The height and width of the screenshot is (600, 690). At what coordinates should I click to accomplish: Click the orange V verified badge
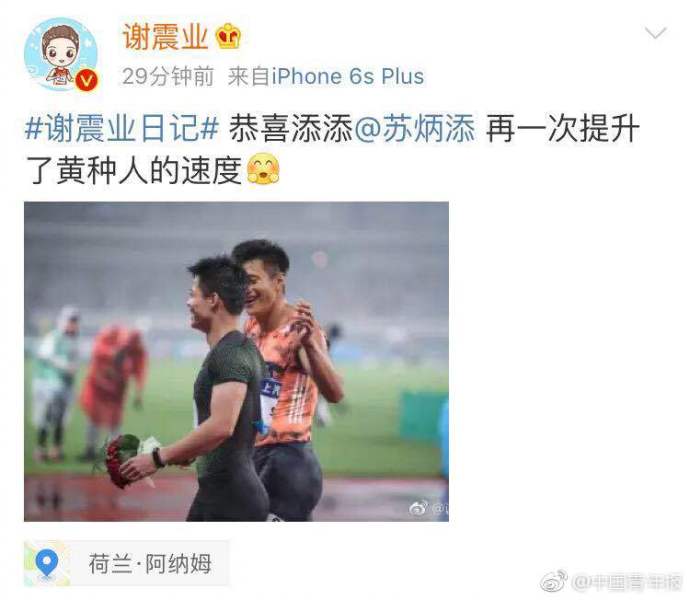(86, 80)
